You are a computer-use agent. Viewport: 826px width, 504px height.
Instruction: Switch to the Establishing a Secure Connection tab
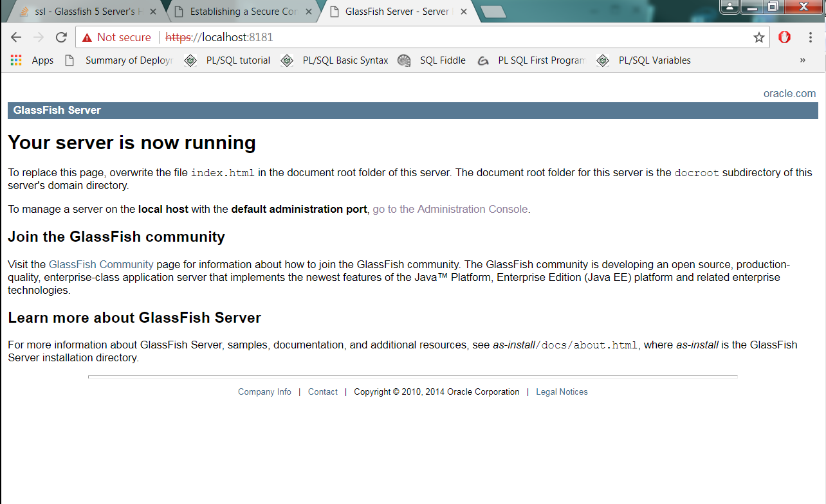click(243, 12)
